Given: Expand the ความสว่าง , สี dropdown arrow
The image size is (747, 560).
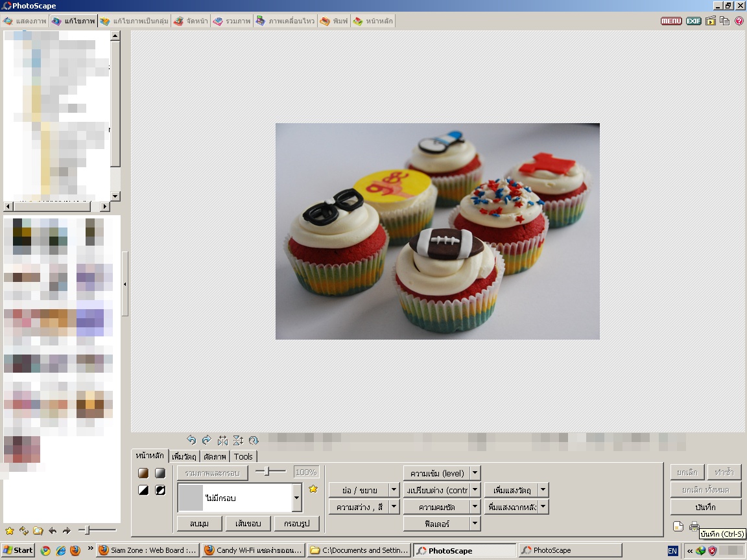Looking at the screenshot, I should click(394, 507).
